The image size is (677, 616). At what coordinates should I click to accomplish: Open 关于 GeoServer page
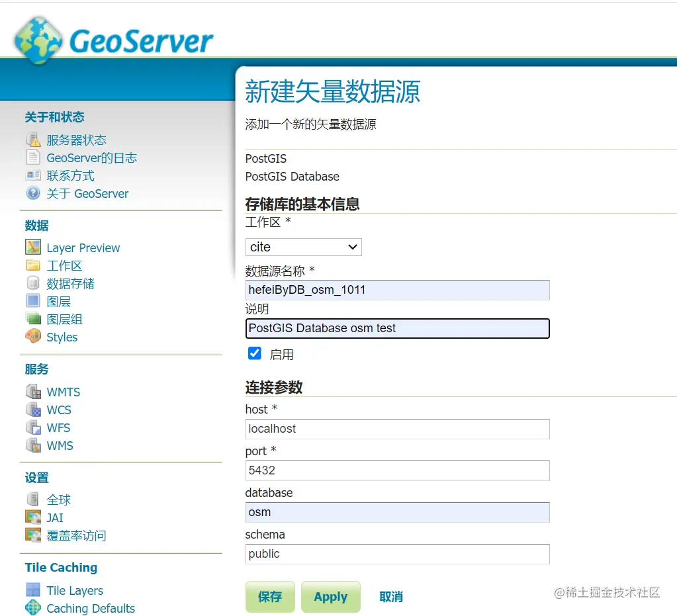coord(87,193)
